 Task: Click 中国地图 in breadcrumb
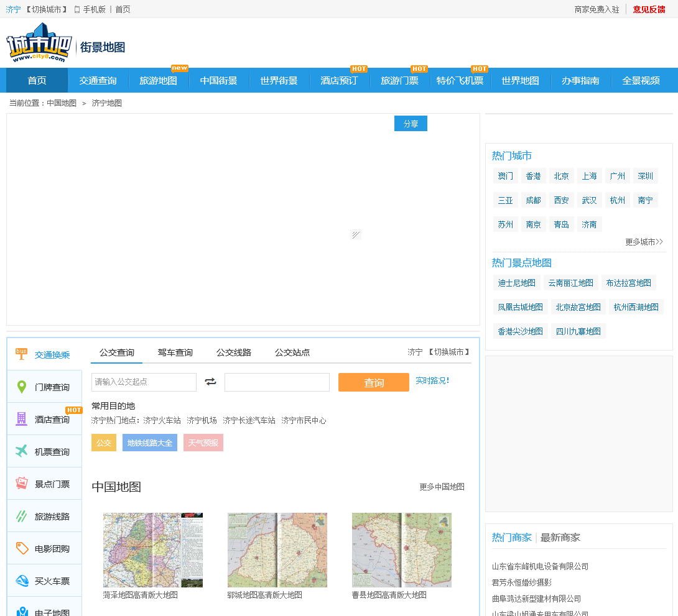pos(62,103)
